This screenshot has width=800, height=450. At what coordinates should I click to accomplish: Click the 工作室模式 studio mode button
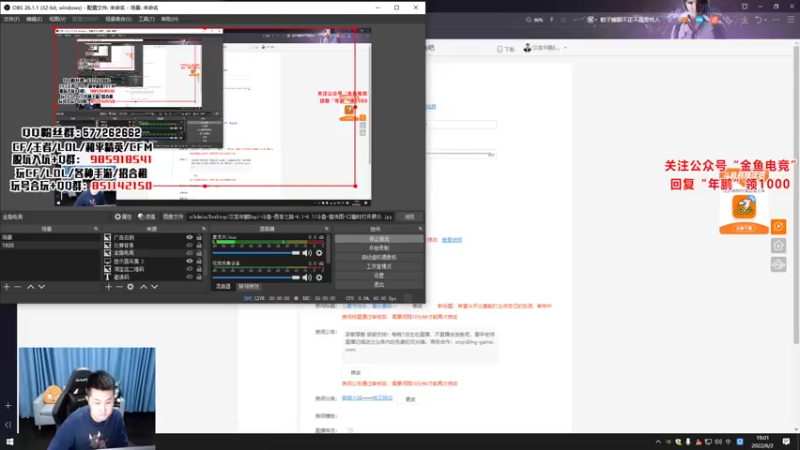[379, 266]
